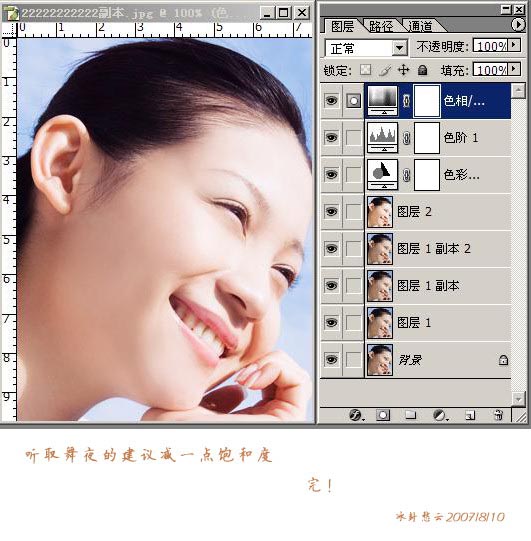Click the 不透明度 value field
Screen dimensions: 531x541
(490, 46)
